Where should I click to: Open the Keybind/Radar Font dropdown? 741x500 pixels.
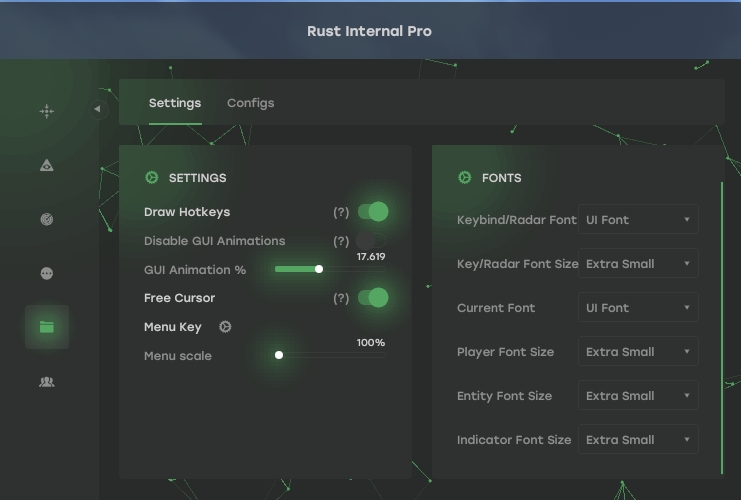(638, 219)
